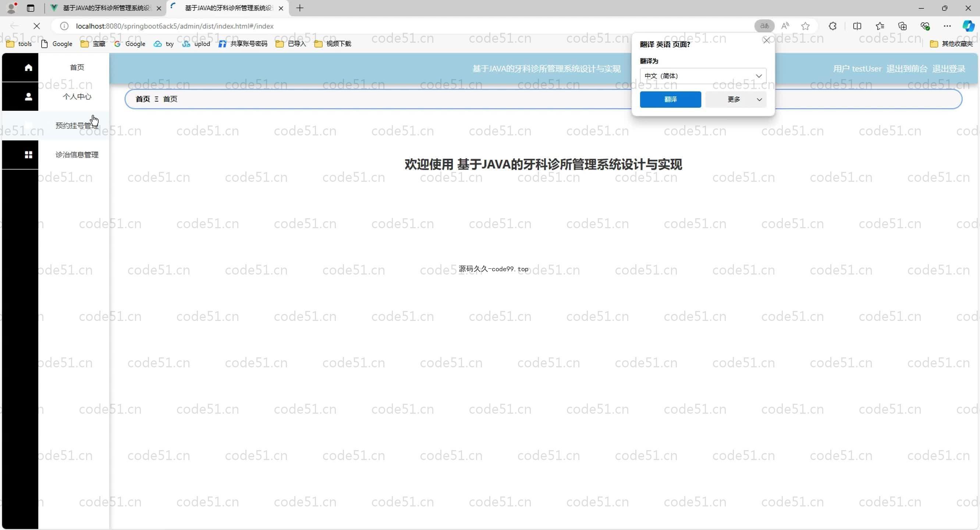Screen dimensions: 980x530
Task: Open the collections icon in toolbar
Action: pos(902,26)
